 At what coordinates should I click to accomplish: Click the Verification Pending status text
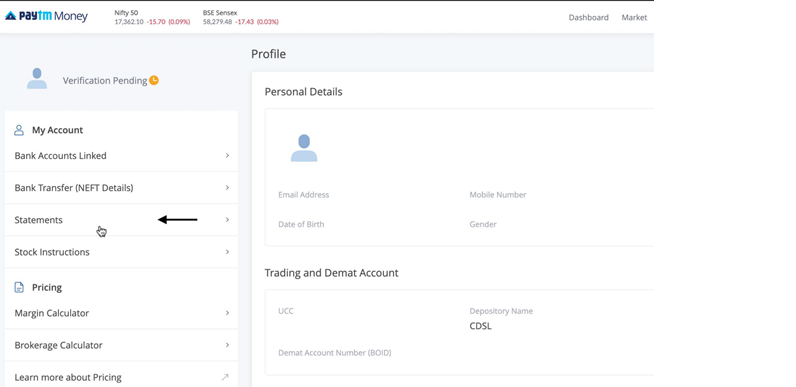pyautogui.click(x=105, y=80)
